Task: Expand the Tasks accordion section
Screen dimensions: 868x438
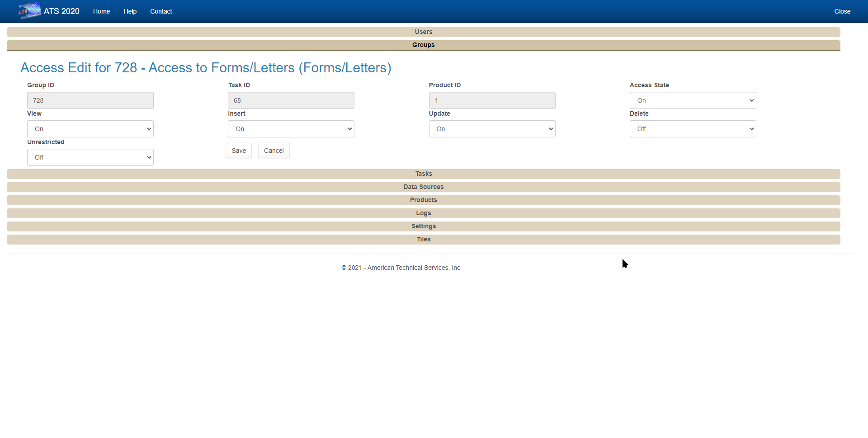Action: tap(423, 174)
